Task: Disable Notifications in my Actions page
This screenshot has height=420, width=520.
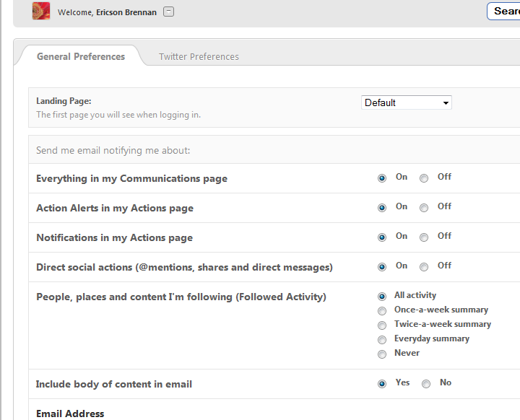Action: point(424,237)
